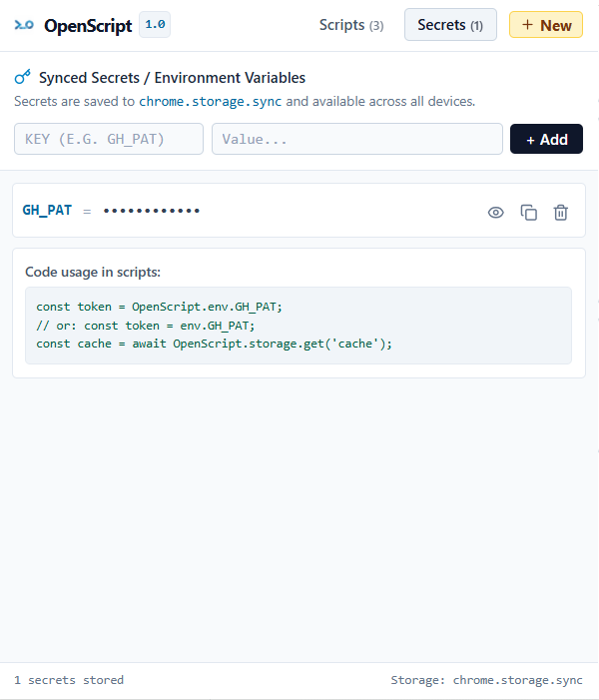
Task: Select the Secrets (1) tab
Action: (x=450, y=25)
